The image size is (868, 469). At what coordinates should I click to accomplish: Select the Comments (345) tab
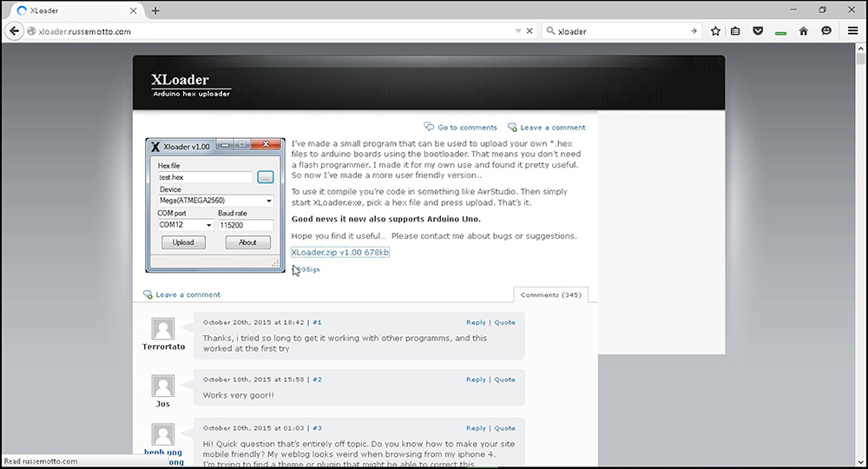point(551,295)
